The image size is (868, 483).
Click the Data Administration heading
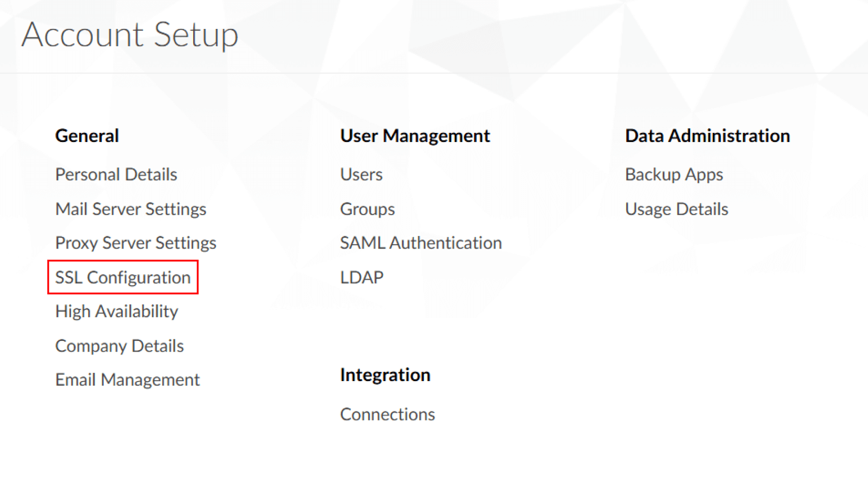pyautogui.click(x=707, y=136)
